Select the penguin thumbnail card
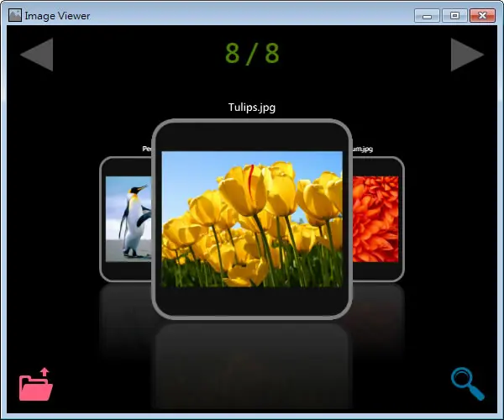This screenshot has width=504, height=420. [126, 219]
